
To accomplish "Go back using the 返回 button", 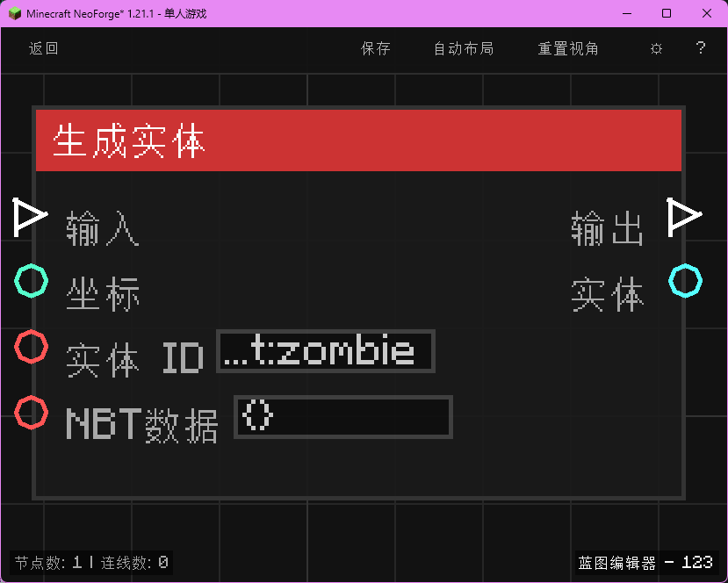I will (43, 49).
